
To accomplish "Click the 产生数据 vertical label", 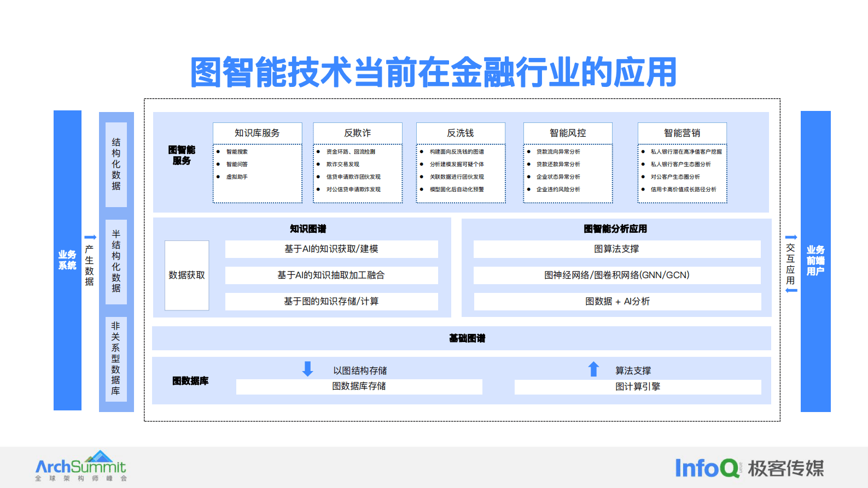I will (90, 266).
